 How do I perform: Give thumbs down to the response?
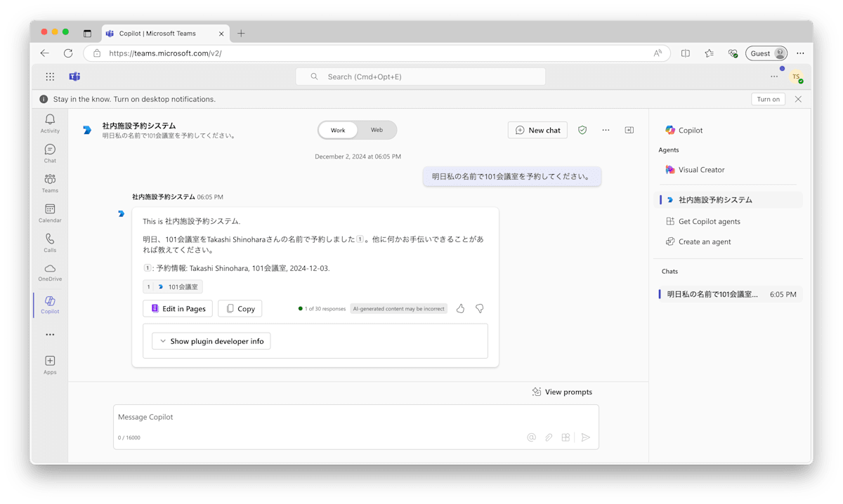tap(480, 308)
